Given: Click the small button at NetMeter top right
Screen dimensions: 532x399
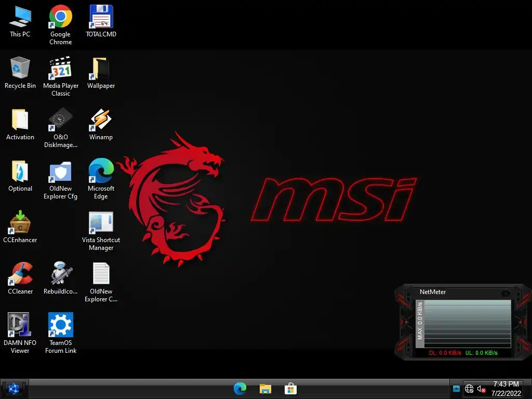Looking at the screenshot, I should tap(505, 293).
